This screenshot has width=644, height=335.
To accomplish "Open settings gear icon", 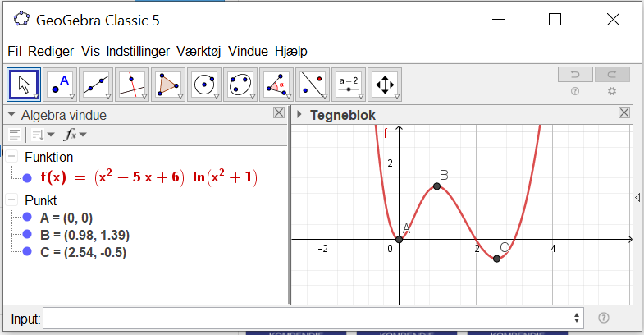I will point(612,91).
